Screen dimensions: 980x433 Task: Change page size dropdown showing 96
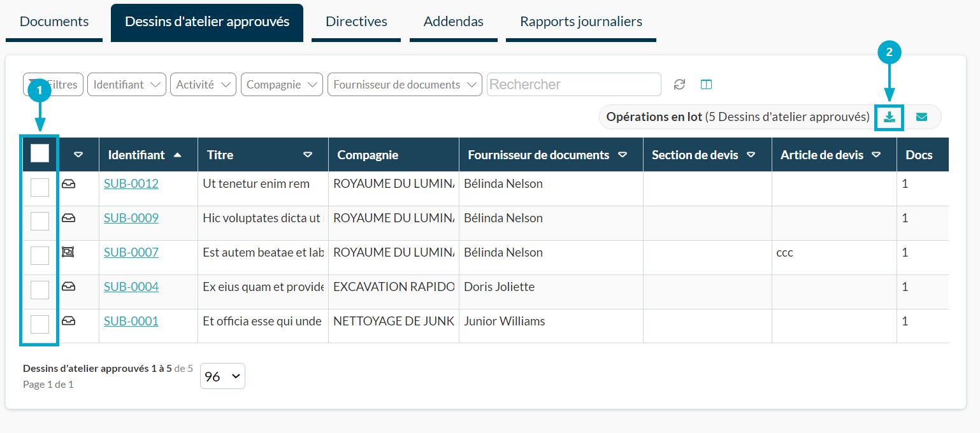coord(222,376)
